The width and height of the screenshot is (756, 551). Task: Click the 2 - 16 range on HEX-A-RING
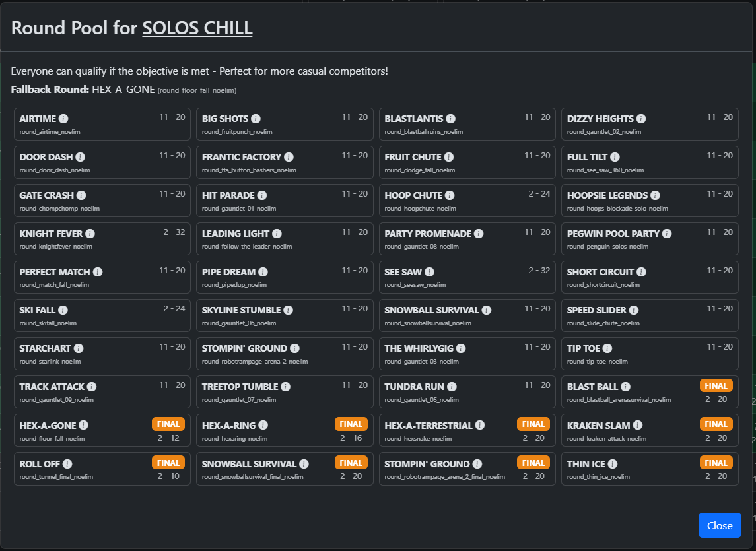[x=351, y=438]
